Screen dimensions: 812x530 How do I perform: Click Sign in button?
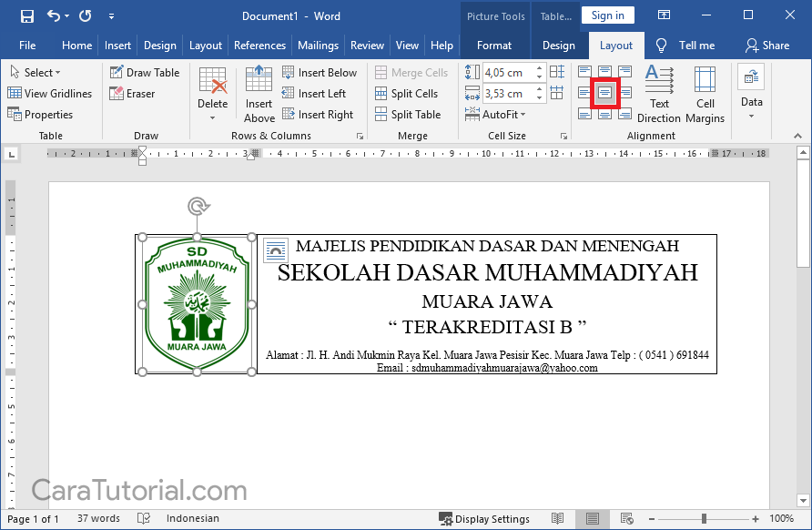pyautogui.click(x=607, y=15)
